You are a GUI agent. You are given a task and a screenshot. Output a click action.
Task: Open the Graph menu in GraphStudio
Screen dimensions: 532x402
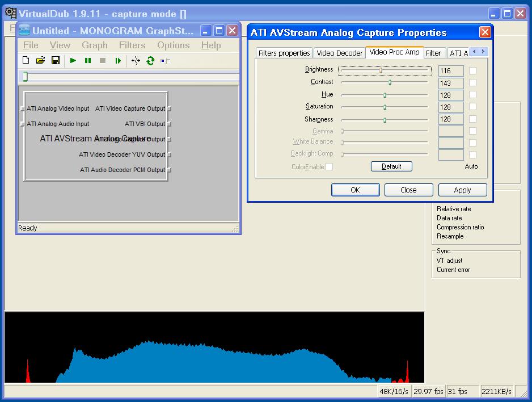click(x=95, y=45)
